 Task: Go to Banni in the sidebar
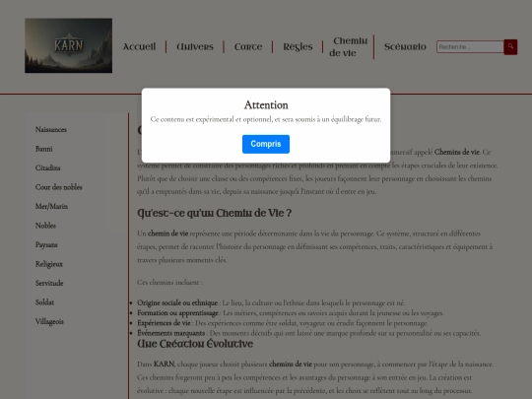pos(43,149)
